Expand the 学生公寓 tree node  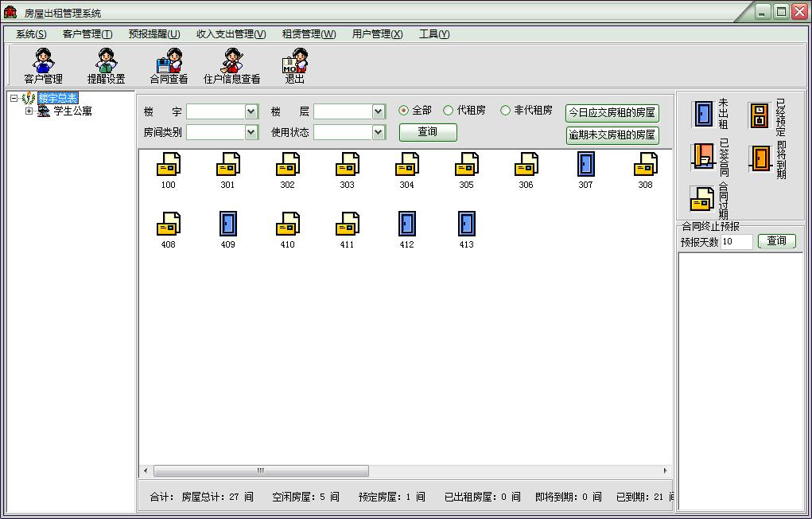29,111
